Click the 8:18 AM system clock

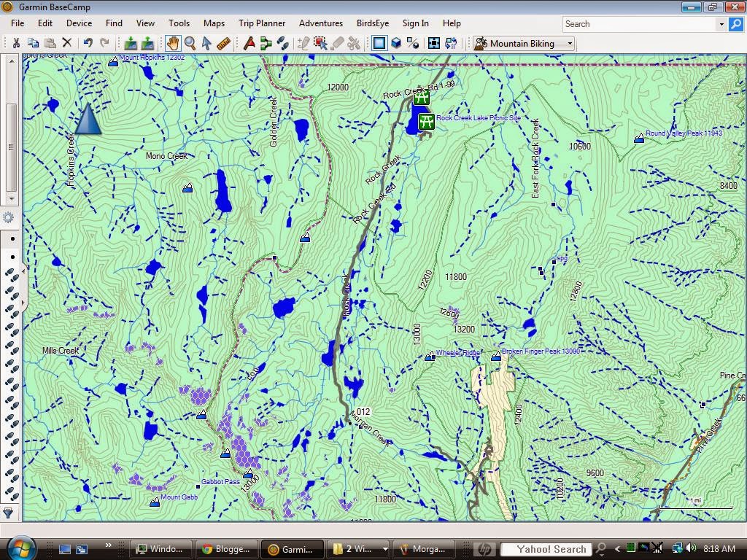coord(719,549)
